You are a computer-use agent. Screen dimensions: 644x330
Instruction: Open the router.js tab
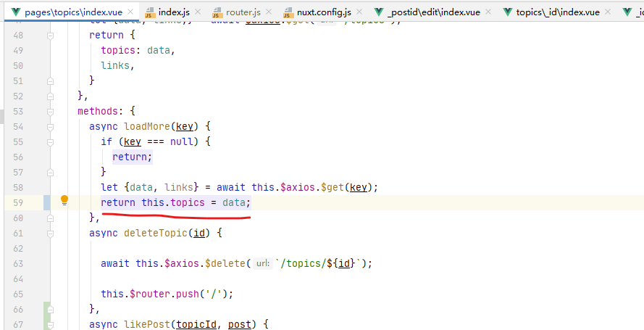tap(243, 12)
